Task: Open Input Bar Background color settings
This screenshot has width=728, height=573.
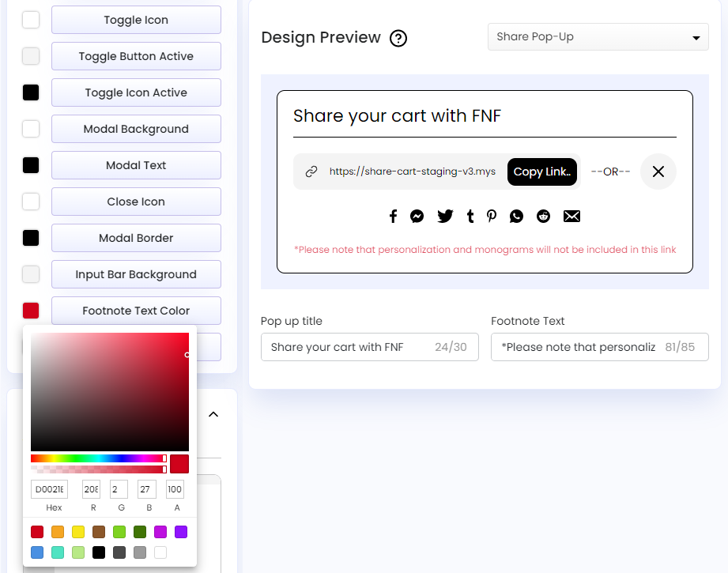Action: 30,274
